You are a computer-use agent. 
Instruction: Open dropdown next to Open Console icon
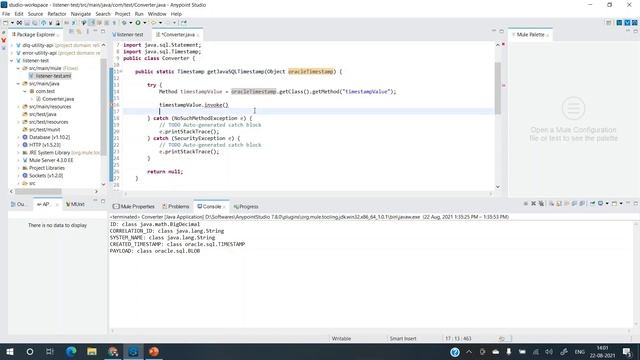tap(621, 203)
